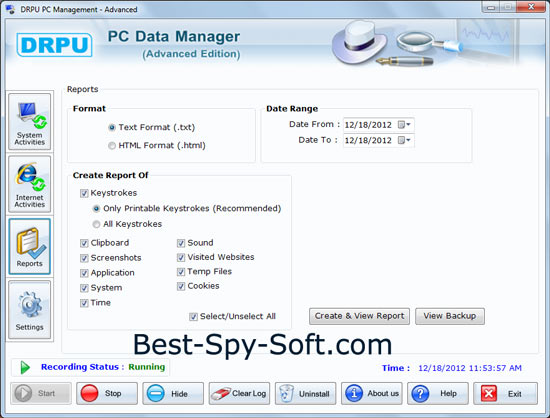Click the View Backup button
Screen dimensions: 550x418
[x=450, y=316]
